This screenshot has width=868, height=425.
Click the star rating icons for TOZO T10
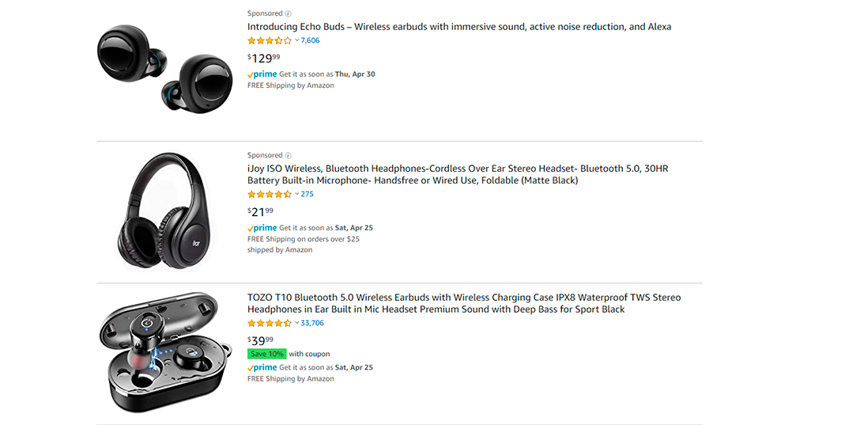pos(270,323)
